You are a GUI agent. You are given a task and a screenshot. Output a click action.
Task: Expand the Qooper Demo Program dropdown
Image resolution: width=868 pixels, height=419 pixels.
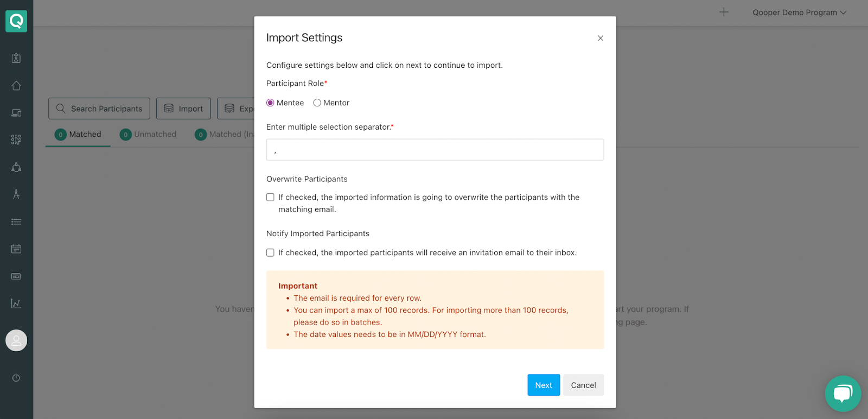tap(799, 12)
